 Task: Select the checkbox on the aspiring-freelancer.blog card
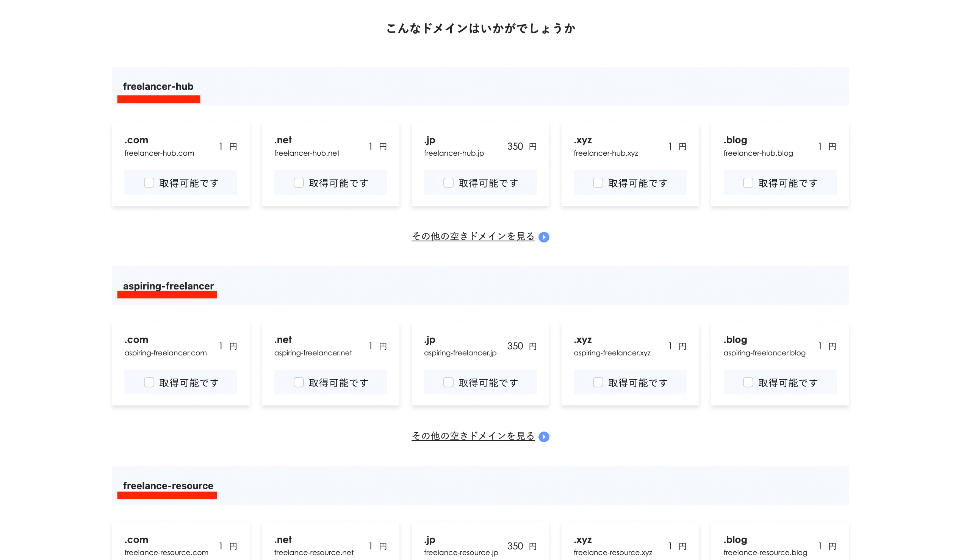tap(748, 382)
